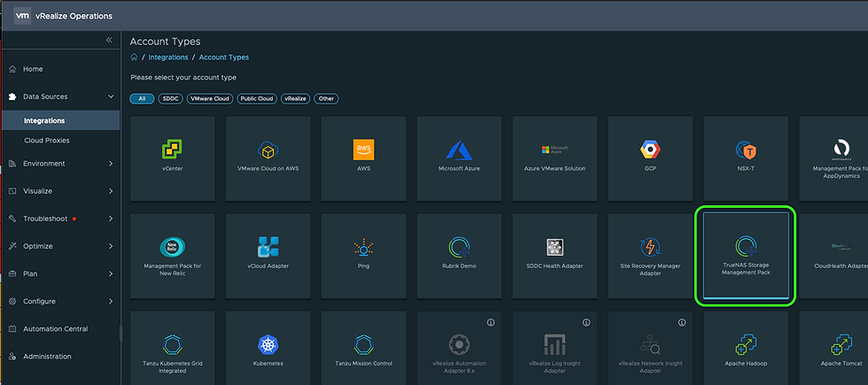Click the Account Types breadcrumb link
Screen dimensions: 868x385
223,57
